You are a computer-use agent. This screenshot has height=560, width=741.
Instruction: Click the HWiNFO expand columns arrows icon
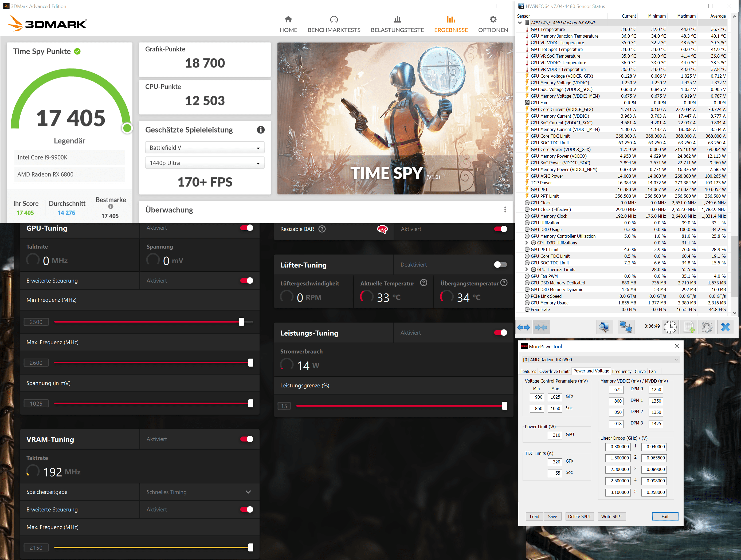click(x=524, y=327)
